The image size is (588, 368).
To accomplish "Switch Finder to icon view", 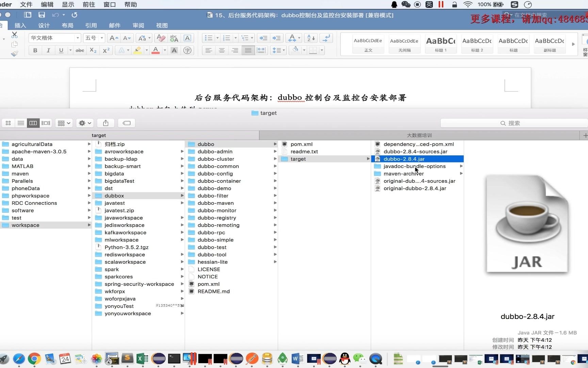I will click(8, 123).
